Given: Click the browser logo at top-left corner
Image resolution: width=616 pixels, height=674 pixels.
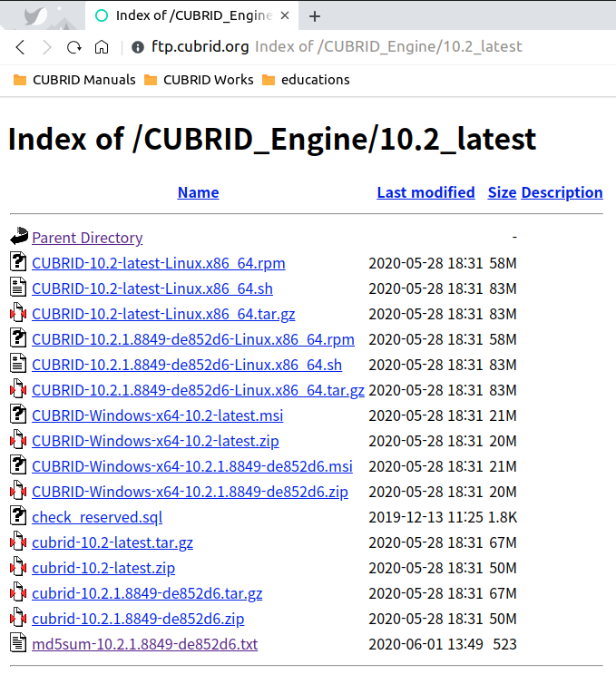Looking at the screenshot, I should coord(35,16).
